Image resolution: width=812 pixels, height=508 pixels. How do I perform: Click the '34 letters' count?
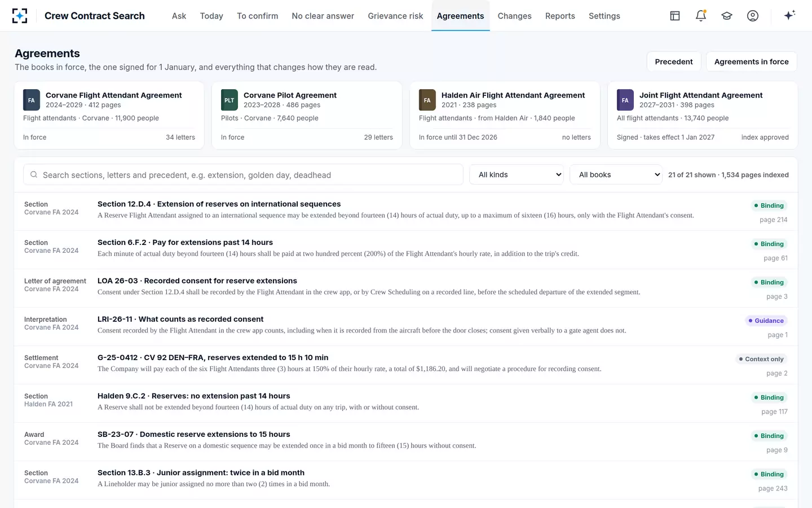[x=180, y=137]
